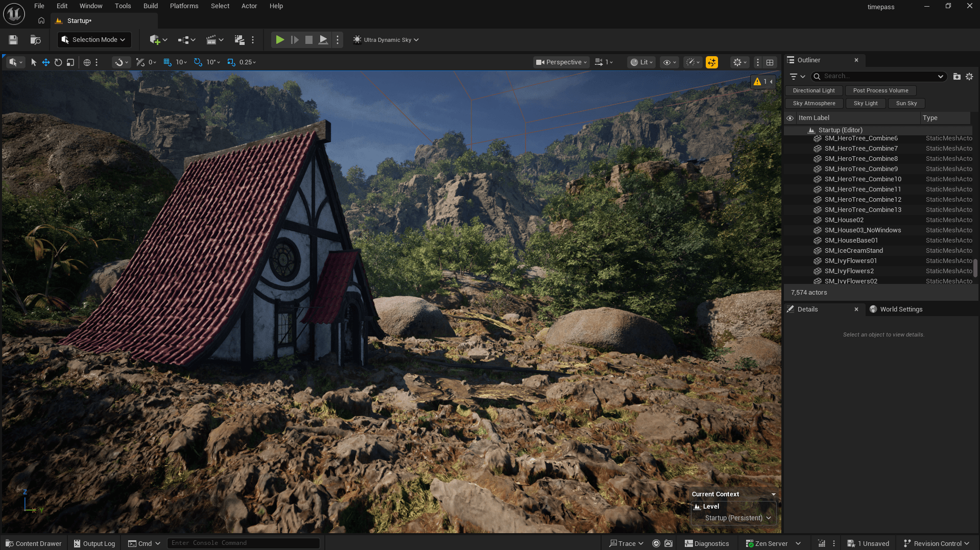Toggle rotation snapping in the viewport
Image resolution: width=980 pixels, height=550 pixels.
[x=198, y=62]
